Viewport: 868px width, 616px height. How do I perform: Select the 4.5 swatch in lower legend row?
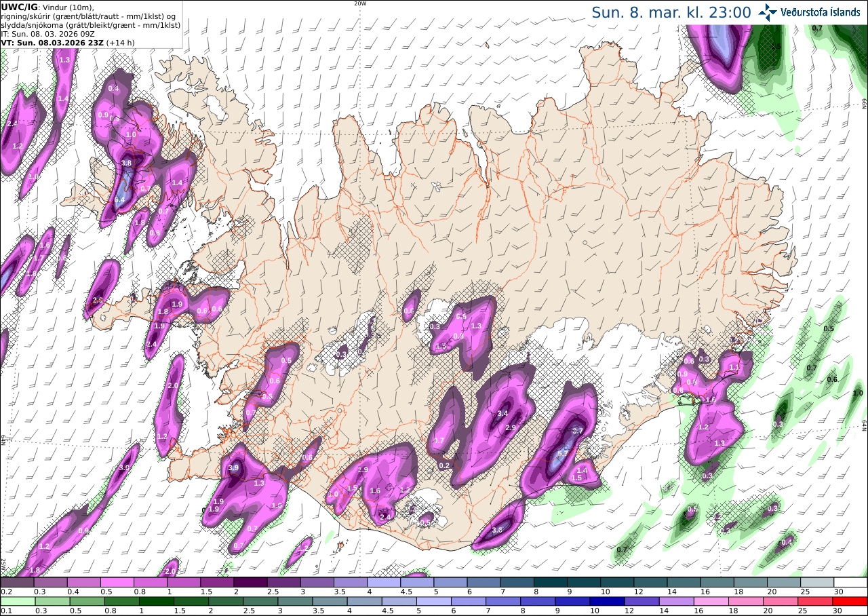click(399, 601)
